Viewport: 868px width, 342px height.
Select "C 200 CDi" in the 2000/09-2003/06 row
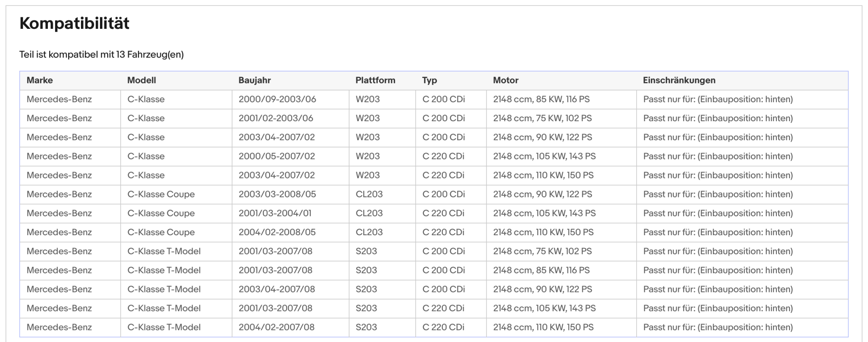444,99
